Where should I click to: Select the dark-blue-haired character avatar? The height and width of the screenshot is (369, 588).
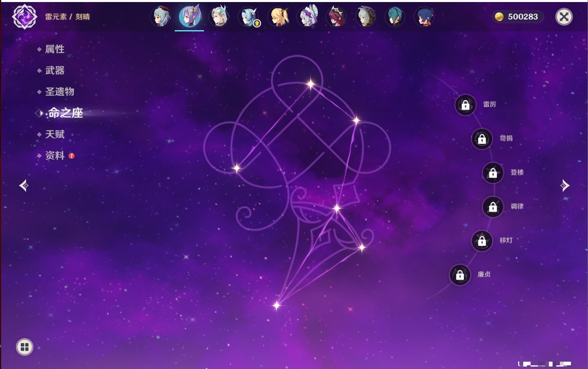pos(424,17)
